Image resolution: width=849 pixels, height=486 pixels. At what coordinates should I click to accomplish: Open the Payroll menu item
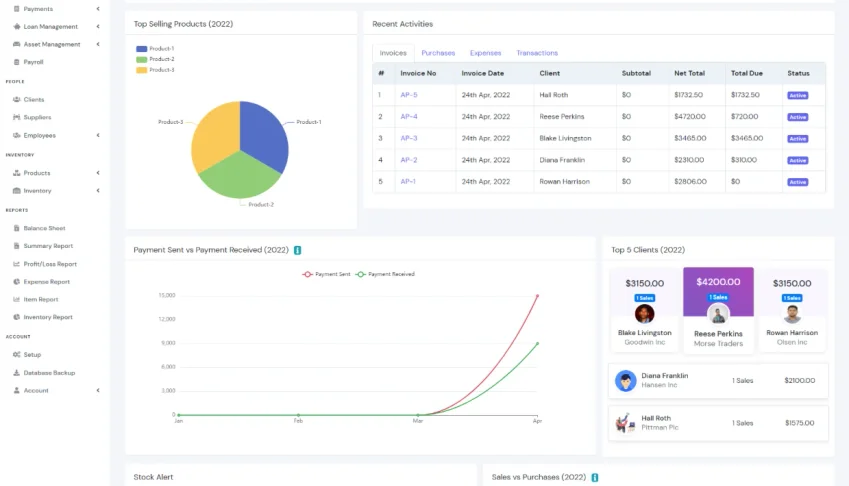34,62
